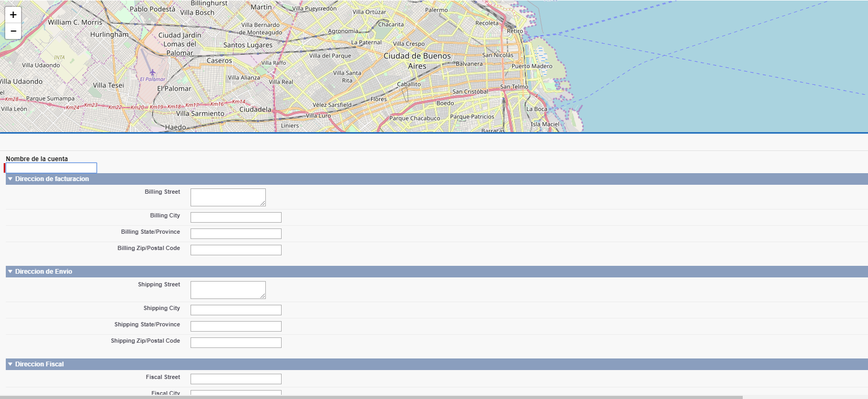Screen dimensions: 868x399
Task: Click the Liniers label on map
Action: pos(290,126)
